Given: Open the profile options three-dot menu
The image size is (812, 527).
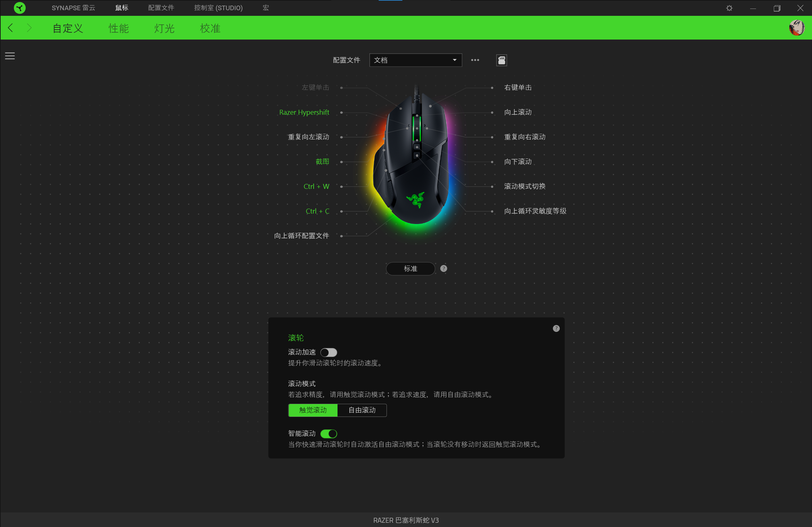Looking at the screenshot, I should [x=475, y=60].
